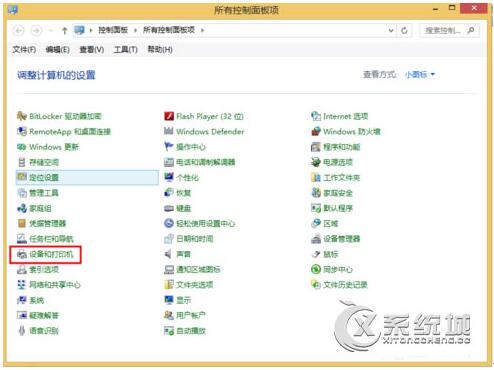Click the 所有控制面板项 breadcrumb segment

click(169, 30)
